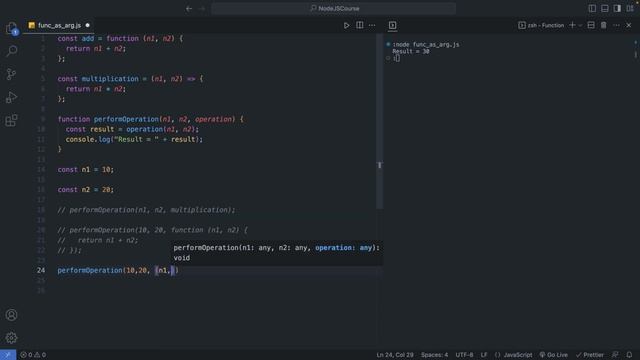
Task: Split the terminal panel
Action: 591,25
